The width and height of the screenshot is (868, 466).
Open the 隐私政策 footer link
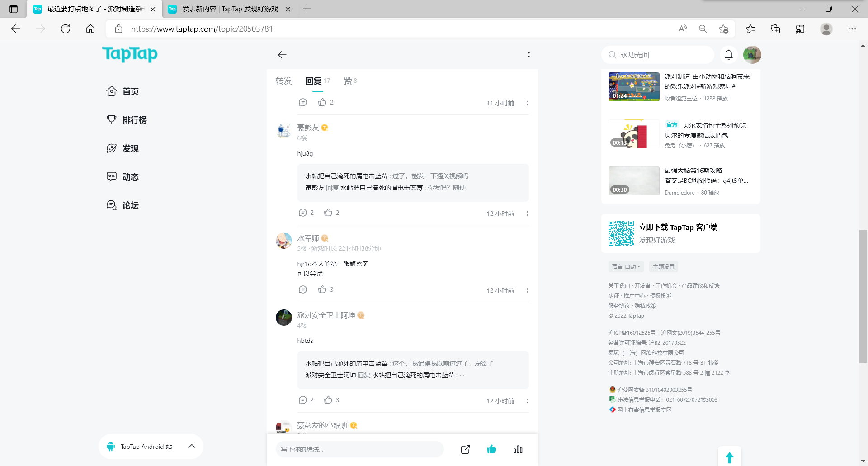[x=645, y=306]
